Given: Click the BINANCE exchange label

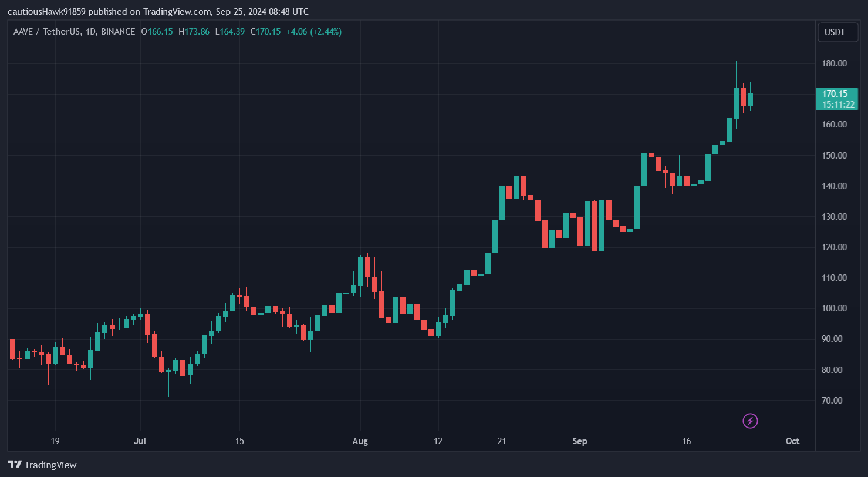Looking at the screenshot, I should (117, 32).
